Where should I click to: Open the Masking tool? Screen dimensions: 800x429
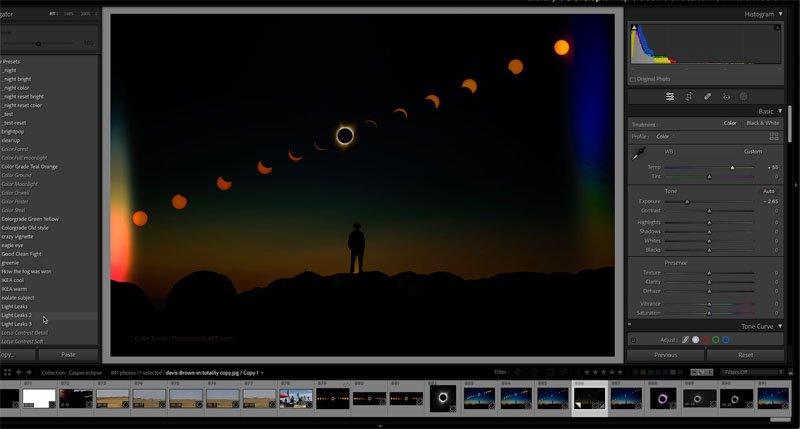pyautogui.click(x=744, y=96)
